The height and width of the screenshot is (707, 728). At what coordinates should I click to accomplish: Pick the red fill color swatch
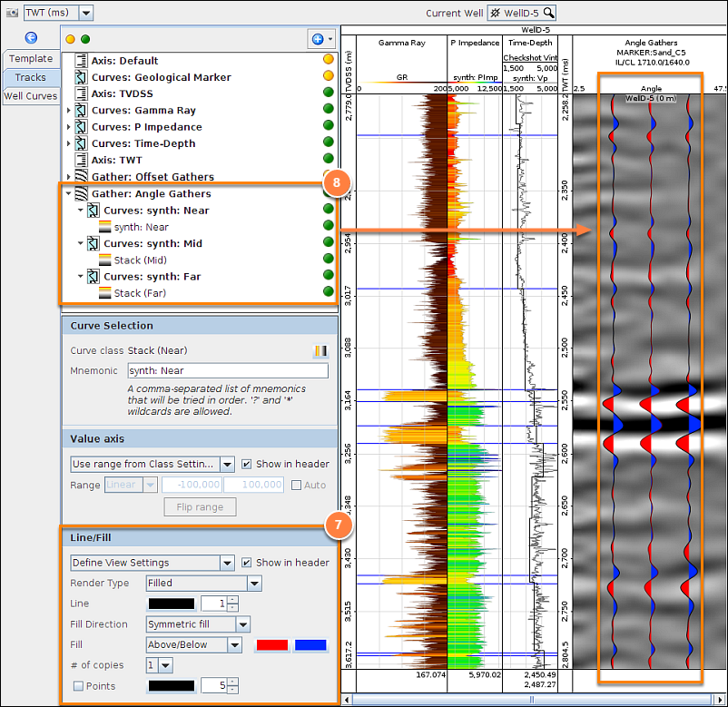point(273,645)
